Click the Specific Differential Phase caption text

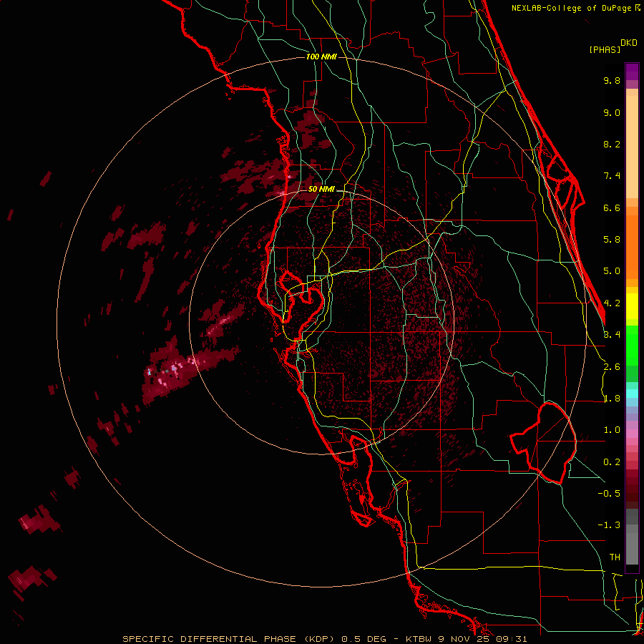tap(324, 639)
